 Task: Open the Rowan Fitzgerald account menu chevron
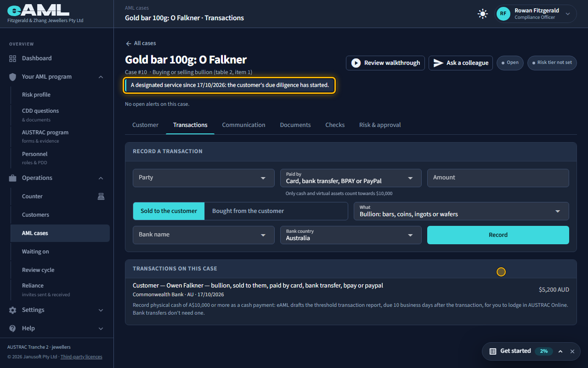pyautogui.click(x=568, y=14)
